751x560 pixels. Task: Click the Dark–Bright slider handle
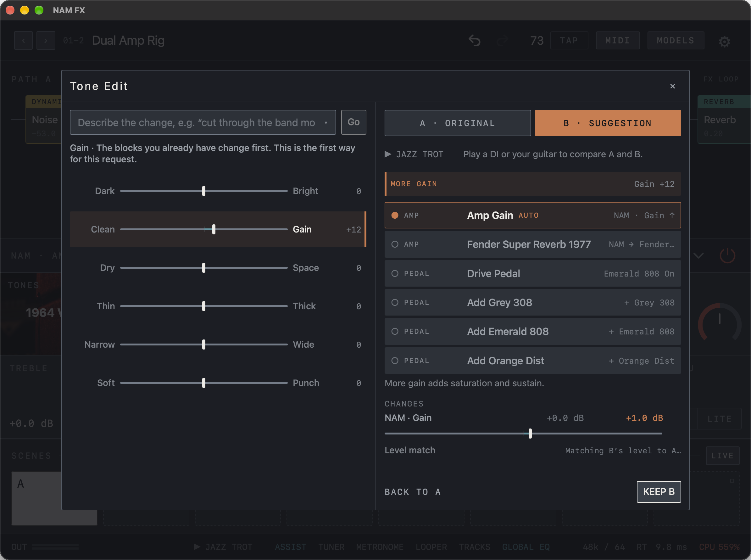click(x=204, y=191)
